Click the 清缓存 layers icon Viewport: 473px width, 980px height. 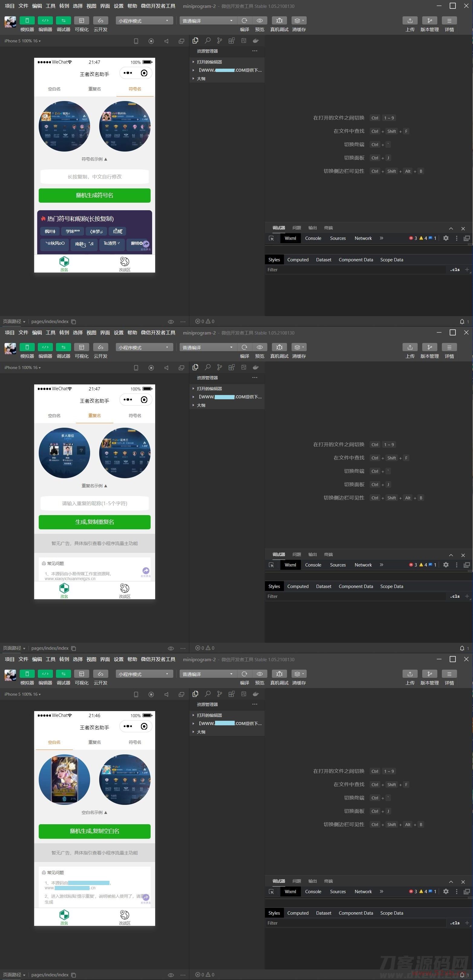coord(299,21)
